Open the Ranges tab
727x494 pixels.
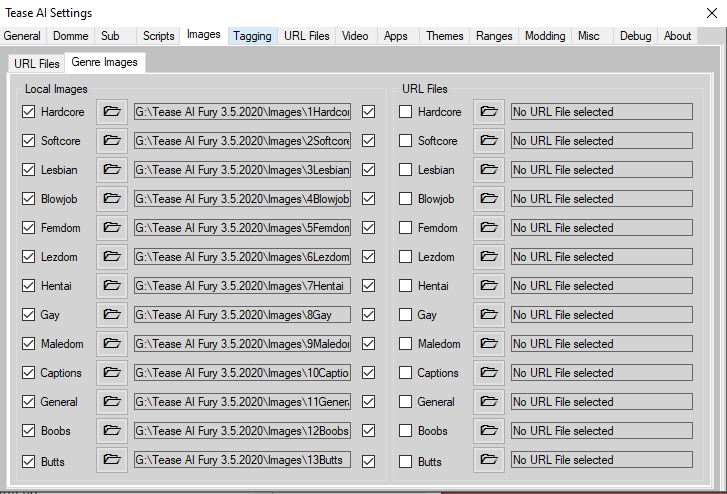coord(494,36)
